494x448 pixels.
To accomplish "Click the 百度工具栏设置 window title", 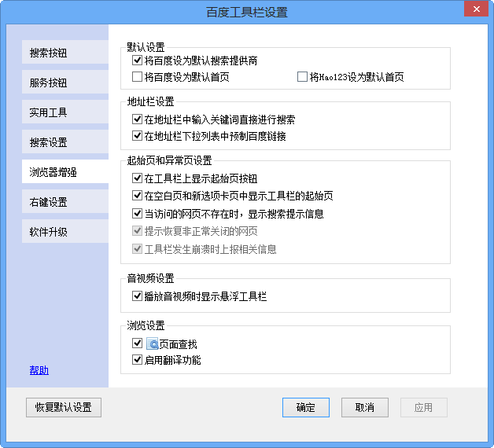I will [x=247, y=13].
